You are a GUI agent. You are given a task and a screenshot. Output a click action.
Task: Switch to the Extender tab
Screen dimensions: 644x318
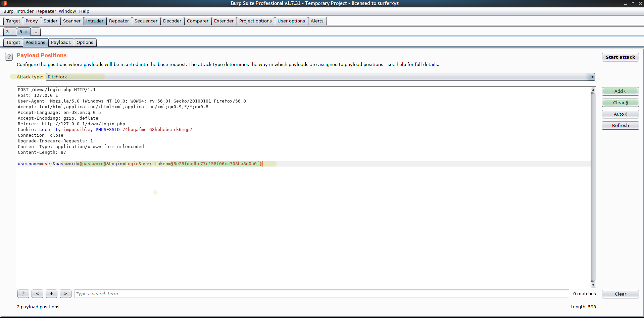point(224,21)
